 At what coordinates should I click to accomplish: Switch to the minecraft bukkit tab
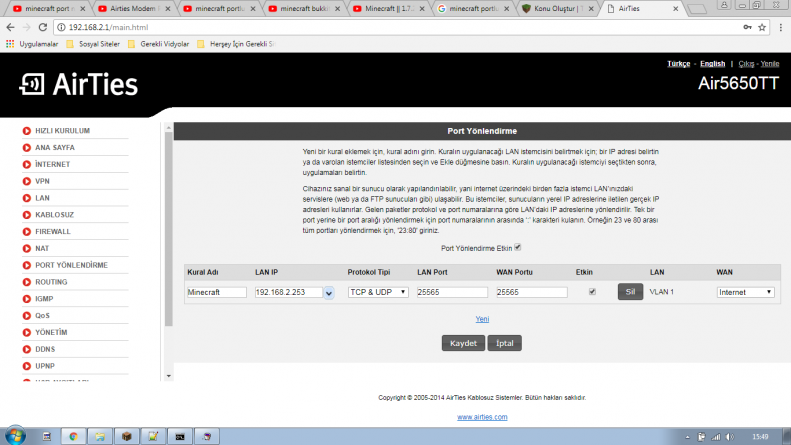pos(305,9)
